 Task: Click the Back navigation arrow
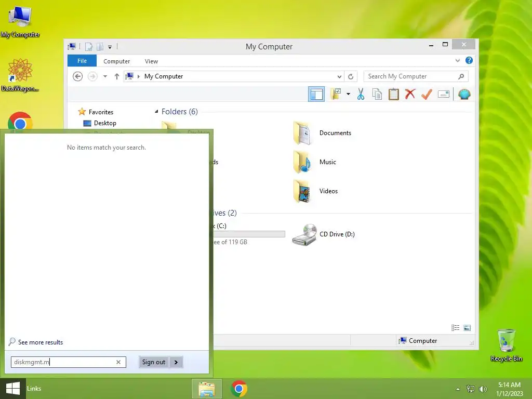[78, 76]
